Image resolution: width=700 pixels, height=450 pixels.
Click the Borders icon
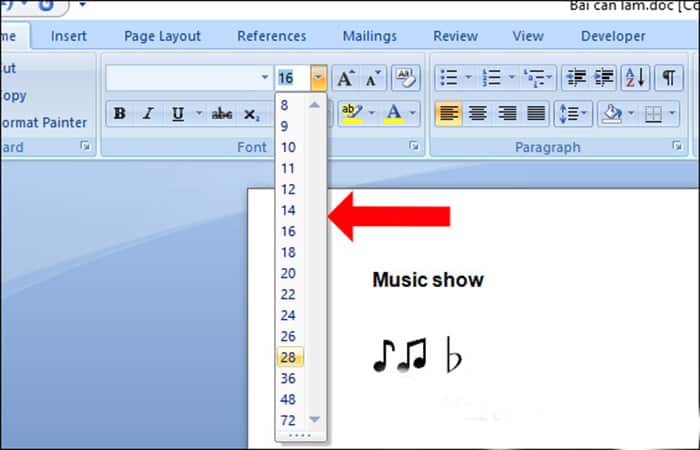pos(653,114)
